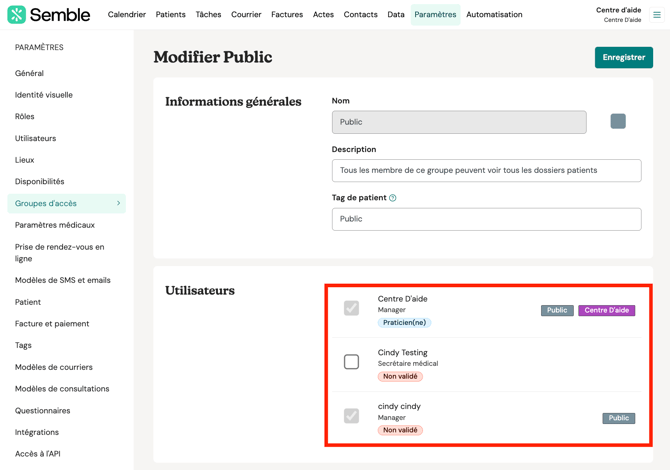Toggle the cindy cindy user checkbox
The height and width of the screenshot is (470, 670).
pyautogui.click(x=351, y=416)
